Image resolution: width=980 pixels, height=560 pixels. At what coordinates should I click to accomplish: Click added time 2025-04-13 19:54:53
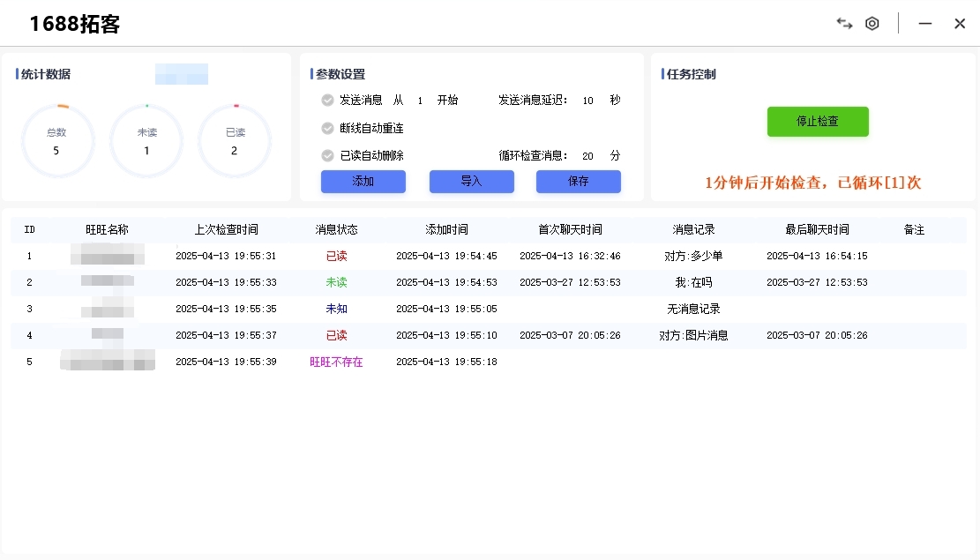(446, 282)
